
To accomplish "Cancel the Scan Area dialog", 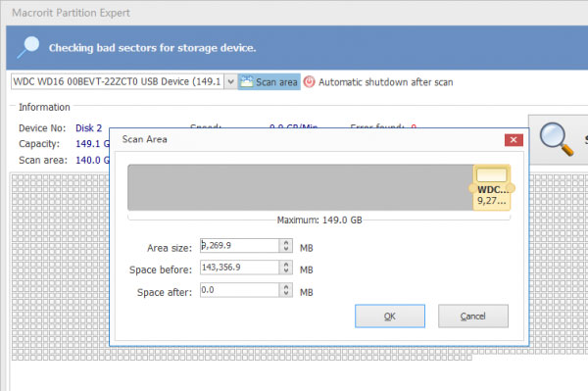I will (473, 316).
